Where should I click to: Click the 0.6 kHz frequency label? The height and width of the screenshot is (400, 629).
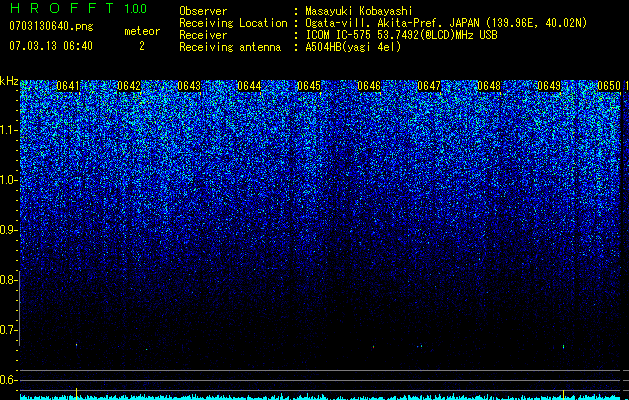[x=8, y=380]
